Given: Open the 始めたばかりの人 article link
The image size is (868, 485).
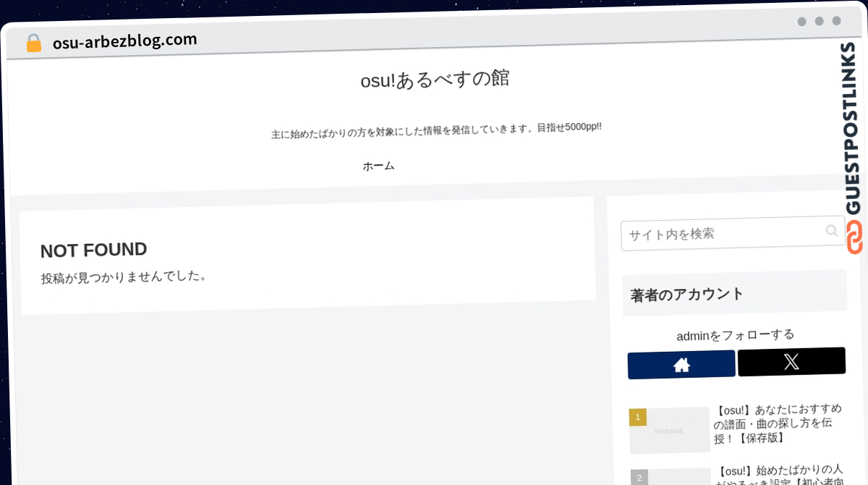Looking at the screenshot, I should (x=780, y=475).
